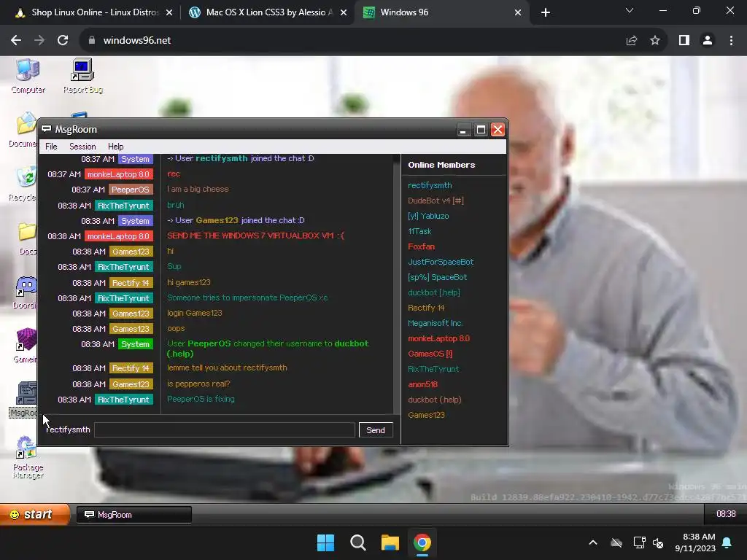Select monkeLaptop 8.0 in Online Members
The width and height of the screenshot is (747, 560).
click(438, 338)
